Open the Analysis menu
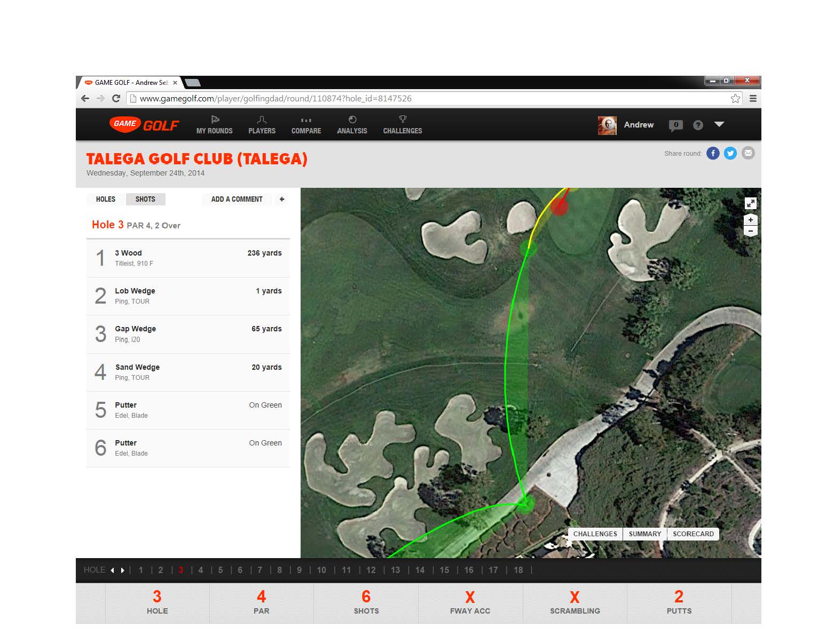 352,125
